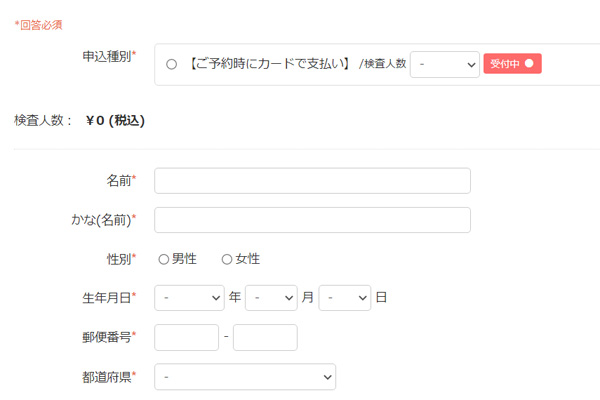Focus the 名前 text field
The width and height of the screenshot is (600, 400).
[x=312, y=181]
